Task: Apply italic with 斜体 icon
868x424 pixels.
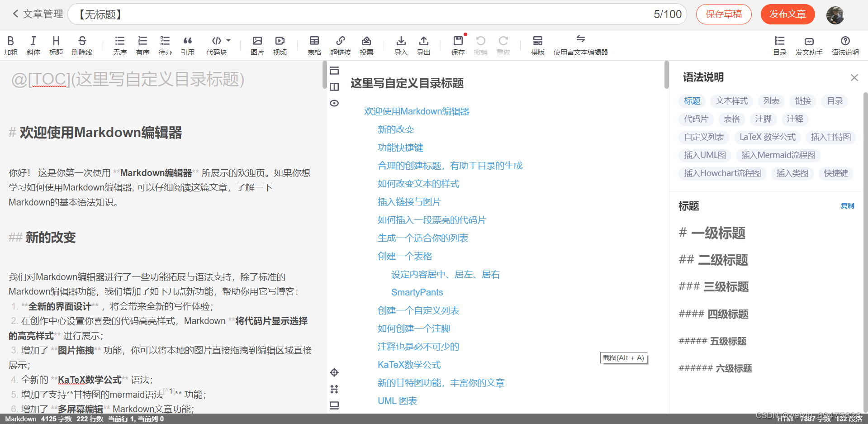Action: pos(33,46)
